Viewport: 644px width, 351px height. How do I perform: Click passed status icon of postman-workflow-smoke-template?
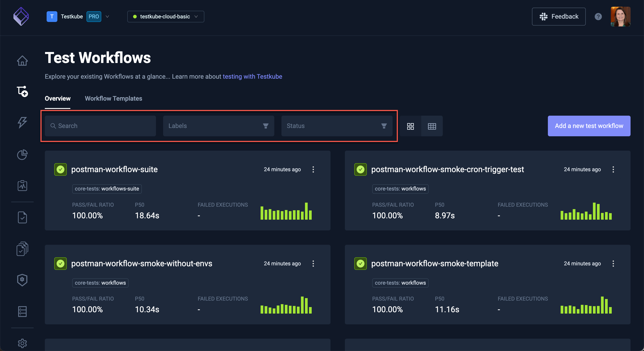point(361,264)
